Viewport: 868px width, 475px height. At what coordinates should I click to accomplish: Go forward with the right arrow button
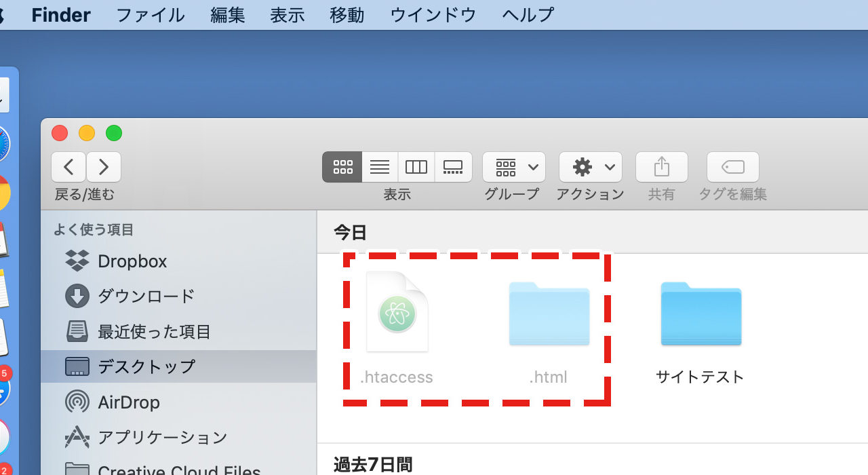pyautogui.click(x=103, y=167)
